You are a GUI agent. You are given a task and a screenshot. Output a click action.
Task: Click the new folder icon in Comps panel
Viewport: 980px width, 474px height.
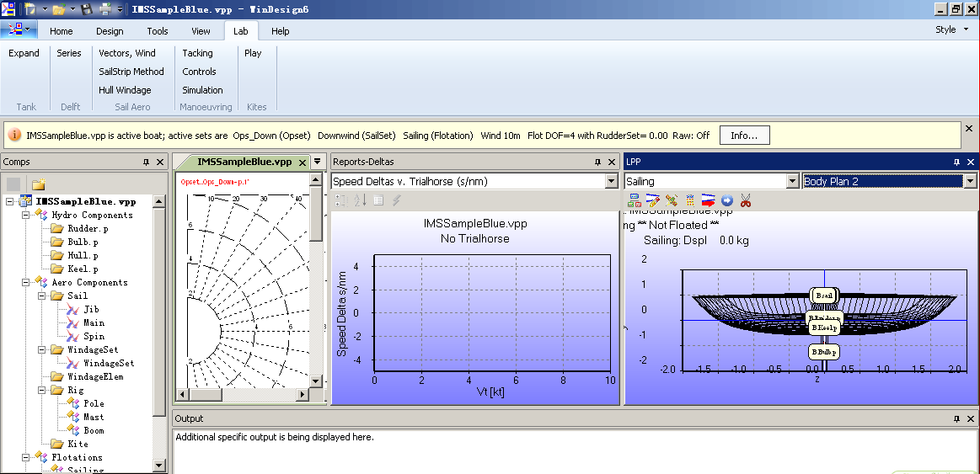coord(39,184)
